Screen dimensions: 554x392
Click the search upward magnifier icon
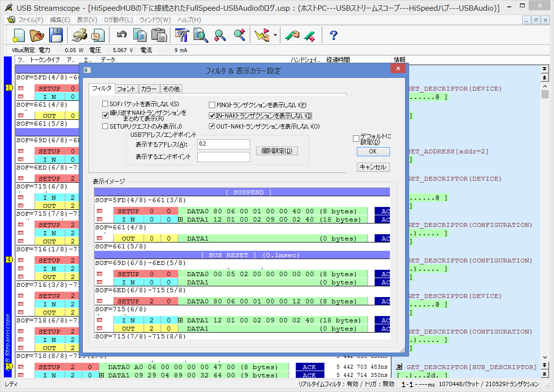239,36
